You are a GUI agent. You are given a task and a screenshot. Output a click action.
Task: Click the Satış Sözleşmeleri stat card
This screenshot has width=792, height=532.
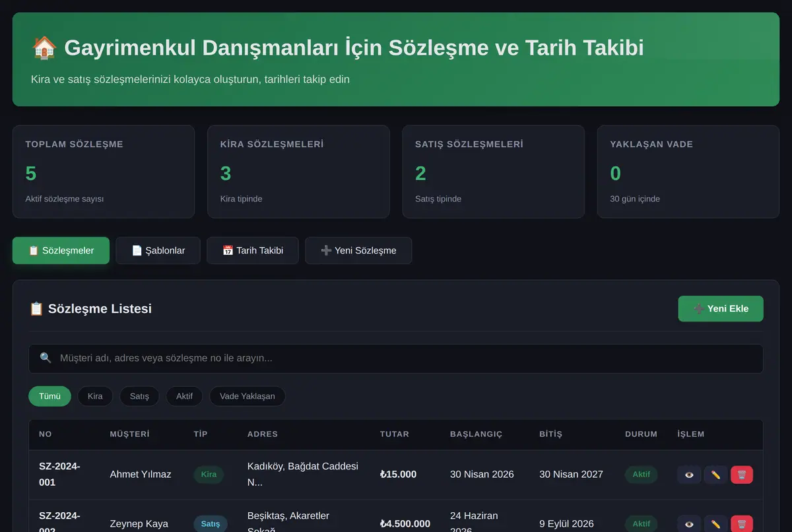point(493,172)
